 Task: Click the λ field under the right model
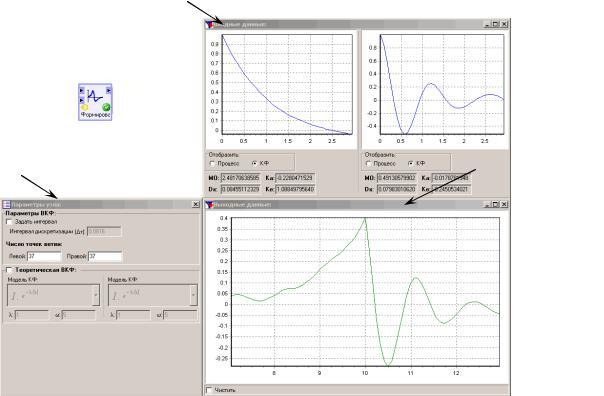pyautogui.click(x=133, y=315)
